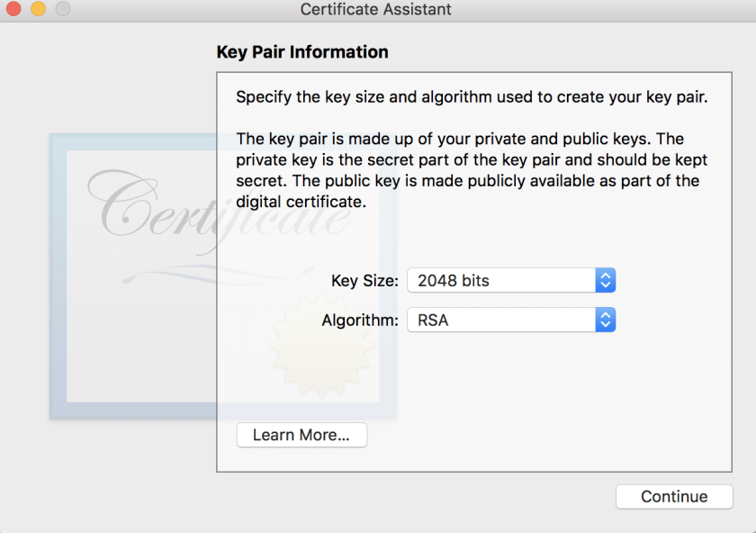This screenshot has width=756, height=533.
Task: Close the Certificate Assistant window with red button
Action: click(x=14, y=10)
